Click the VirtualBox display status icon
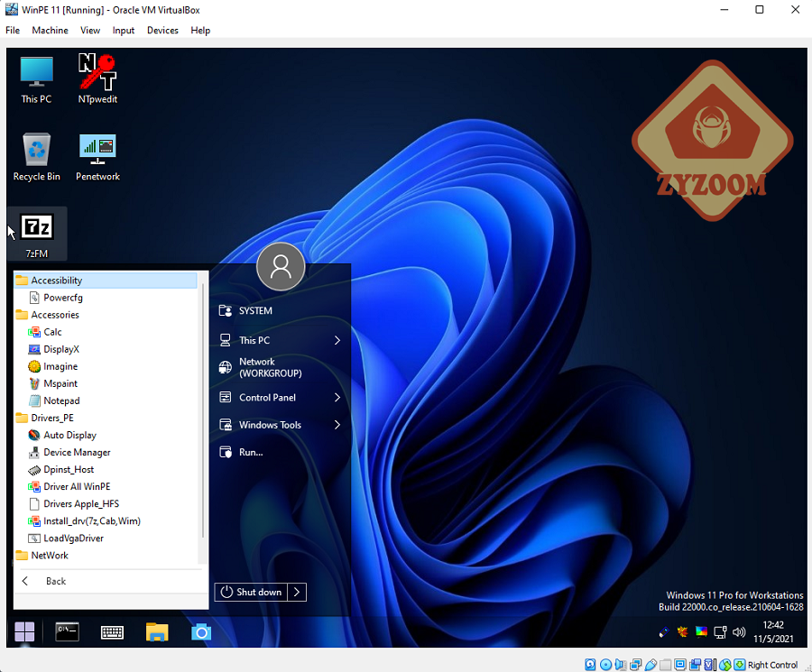 (680, 664)
